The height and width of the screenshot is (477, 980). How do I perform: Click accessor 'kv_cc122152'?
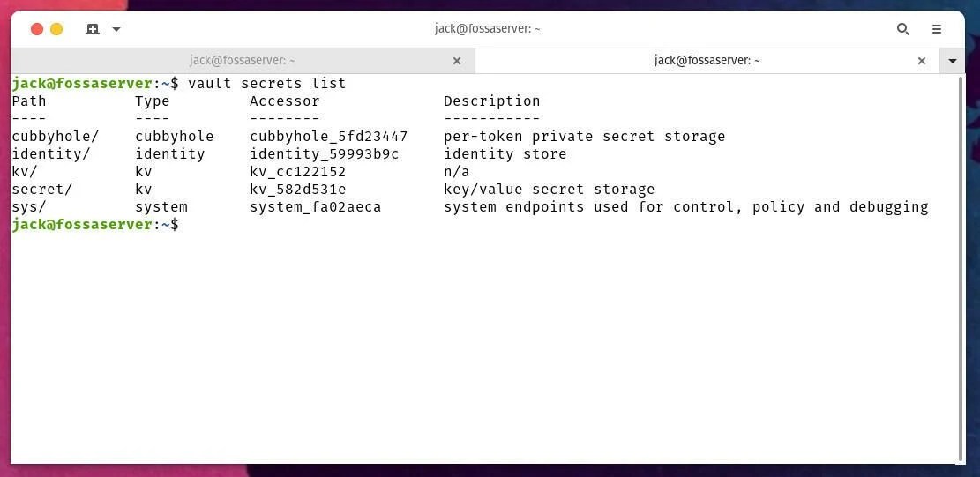point(297,171)
